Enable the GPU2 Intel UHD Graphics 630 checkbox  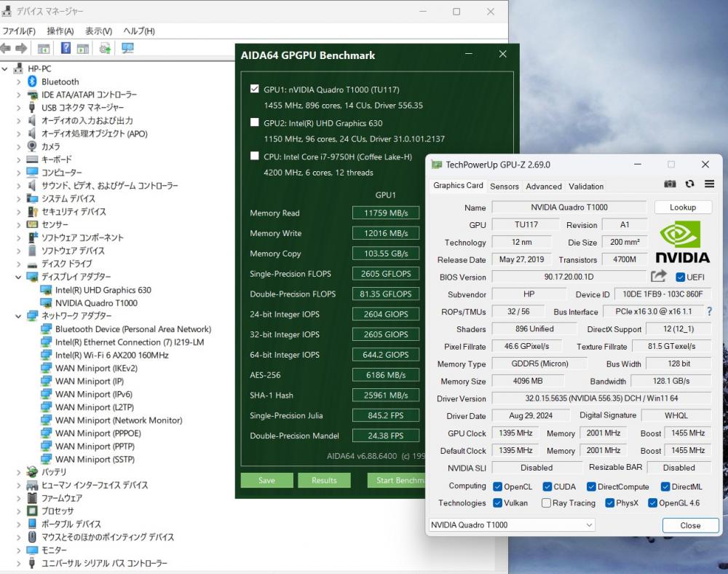click(255, 123)
